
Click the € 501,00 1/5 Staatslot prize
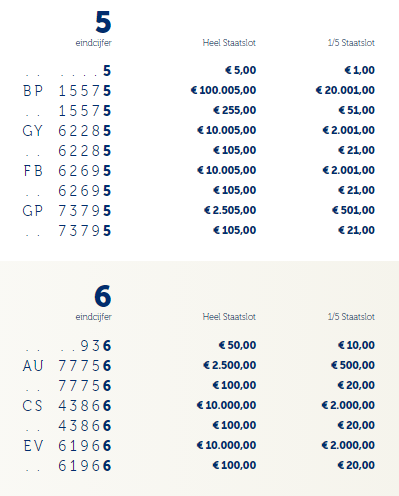tap(353, 210)
